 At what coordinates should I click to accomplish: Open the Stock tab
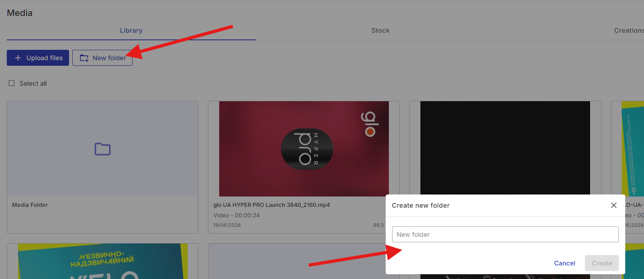[x=380, y=30]
